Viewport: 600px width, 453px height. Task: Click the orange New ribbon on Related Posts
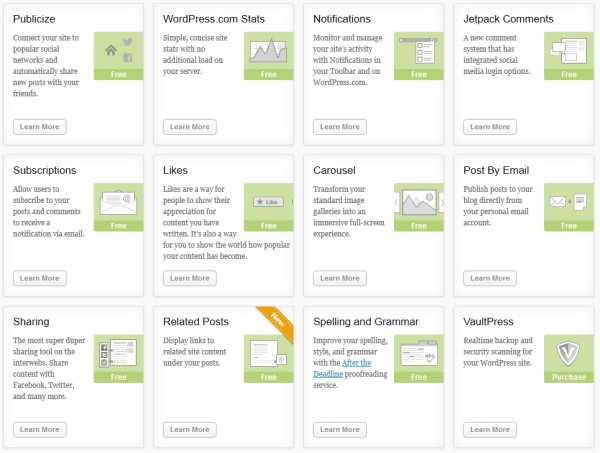point(277,320)
